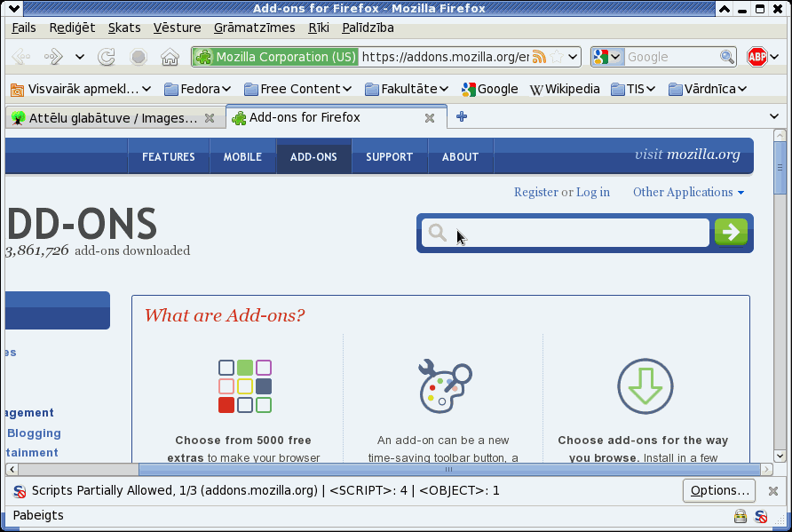
Task: Open the Fails menu
Action: pyautogui.click(x=24, y=28)
